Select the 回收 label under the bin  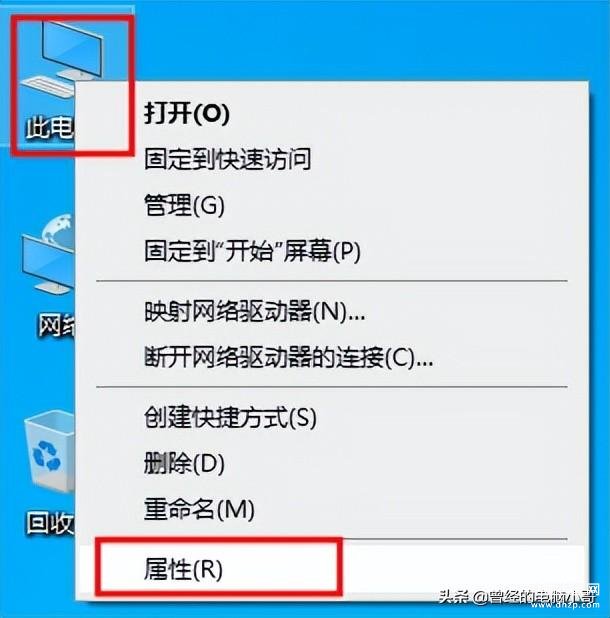[x=50, y=523]
